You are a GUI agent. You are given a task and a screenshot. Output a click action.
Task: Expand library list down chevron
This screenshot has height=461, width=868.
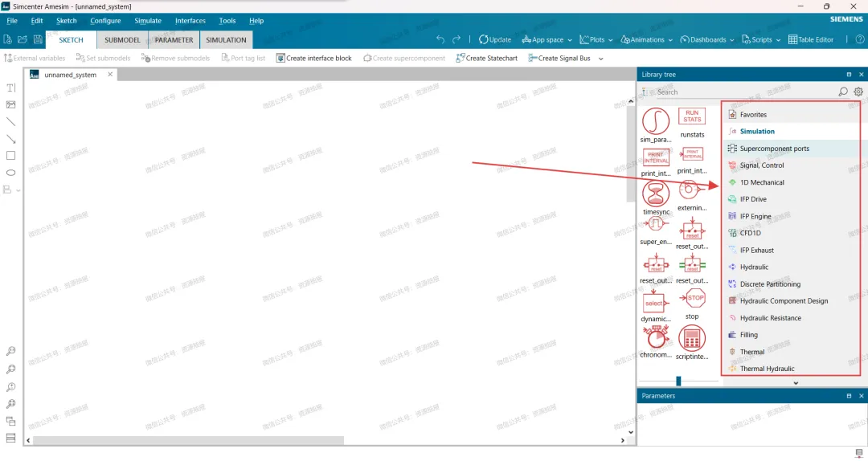click(x=796, y=382)
